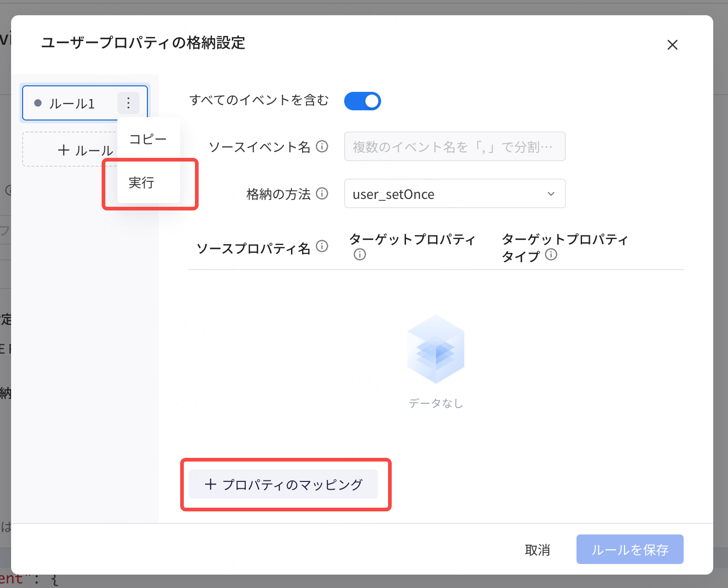Click the ソースプロパティ名 column header
728x588 pixels.
pos(253,248)
